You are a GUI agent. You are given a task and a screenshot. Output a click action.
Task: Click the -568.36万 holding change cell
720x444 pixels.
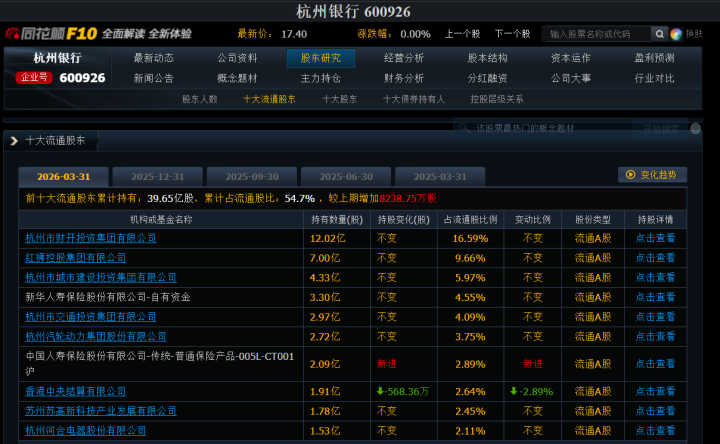pyautogui.click(x=403, y=392)
